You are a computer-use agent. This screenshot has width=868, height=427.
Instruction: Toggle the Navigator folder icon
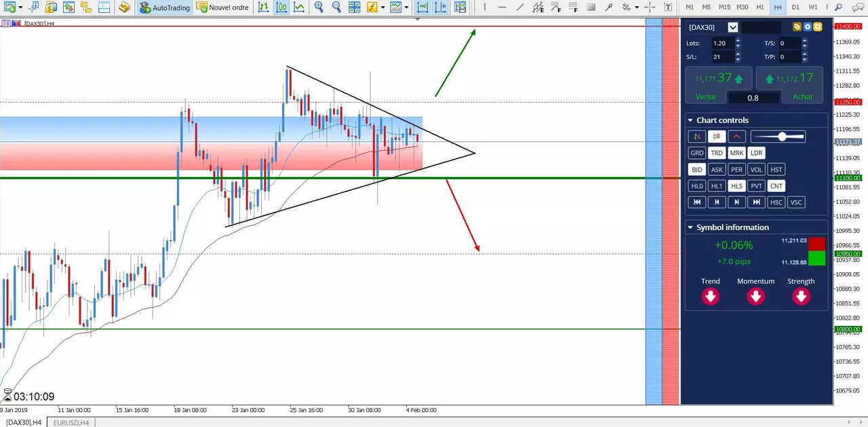85,7
